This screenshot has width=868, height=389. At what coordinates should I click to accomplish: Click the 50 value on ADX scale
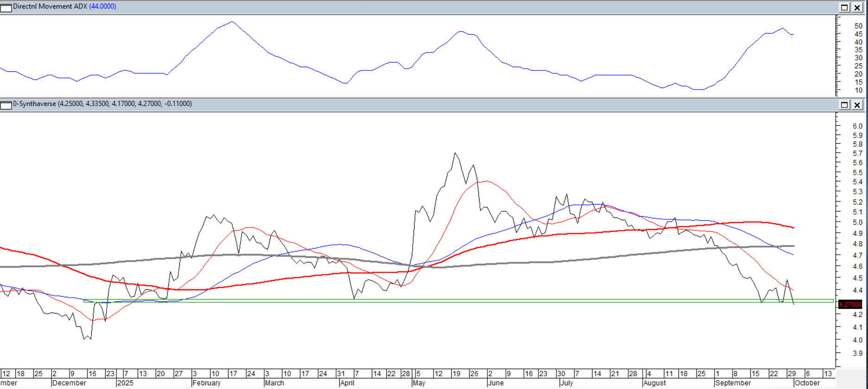point(858,26)
